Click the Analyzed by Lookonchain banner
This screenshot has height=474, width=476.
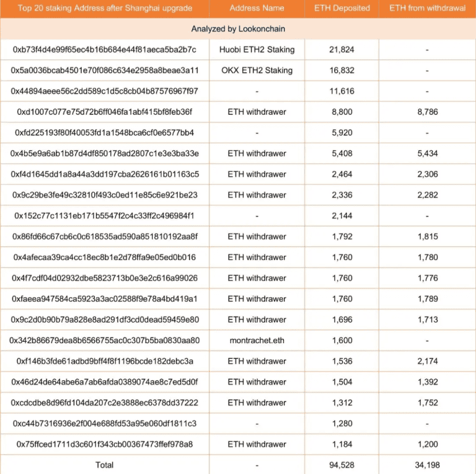238,29
